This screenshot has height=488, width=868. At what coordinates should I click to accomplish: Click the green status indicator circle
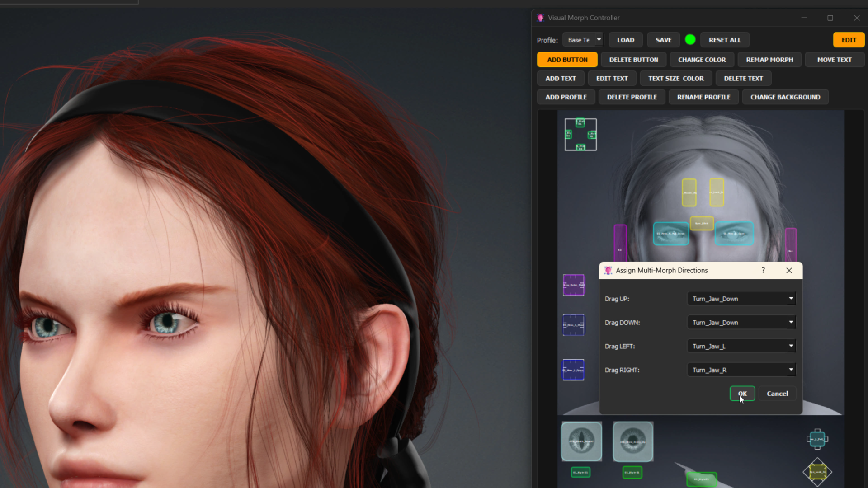[x=690, y=40]
